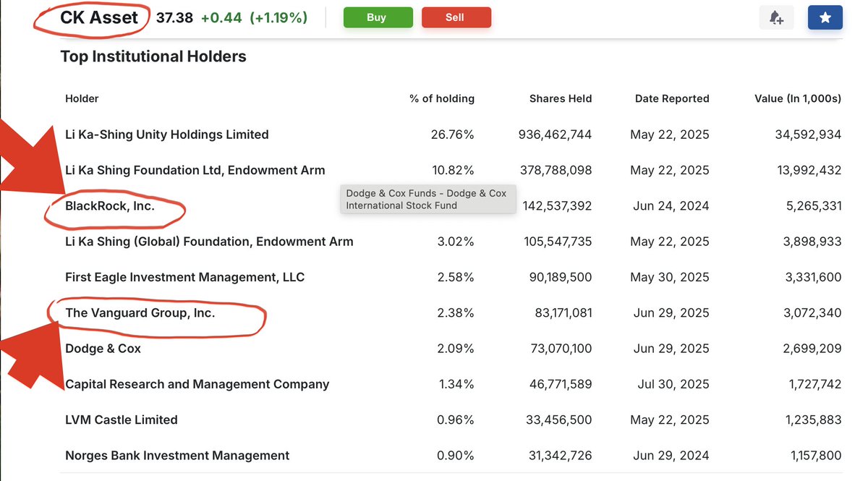
Task: Click the % of holding column header
Action: [x=442, y=98]
